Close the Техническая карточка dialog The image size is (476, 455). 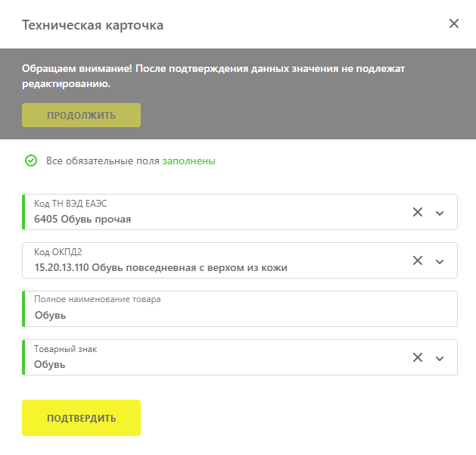[x=454, y=23]
